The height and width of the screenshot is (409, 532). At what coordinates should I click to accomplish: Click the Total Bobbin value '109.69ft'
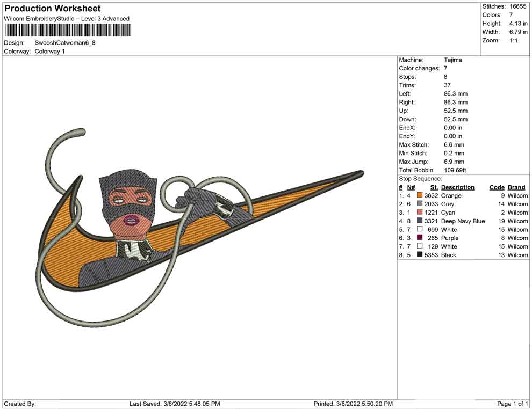[455, 170]
